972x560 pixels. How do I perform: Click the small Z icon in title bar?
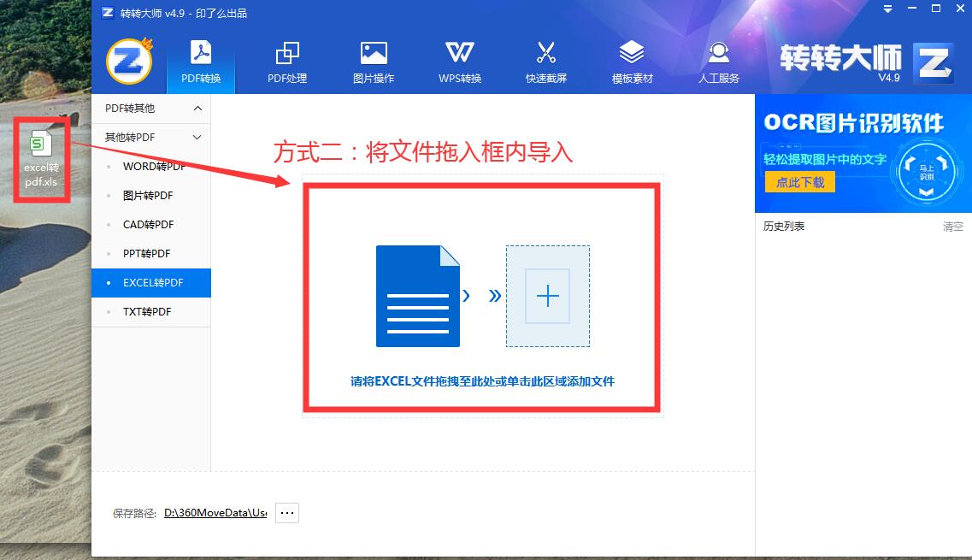108,13
